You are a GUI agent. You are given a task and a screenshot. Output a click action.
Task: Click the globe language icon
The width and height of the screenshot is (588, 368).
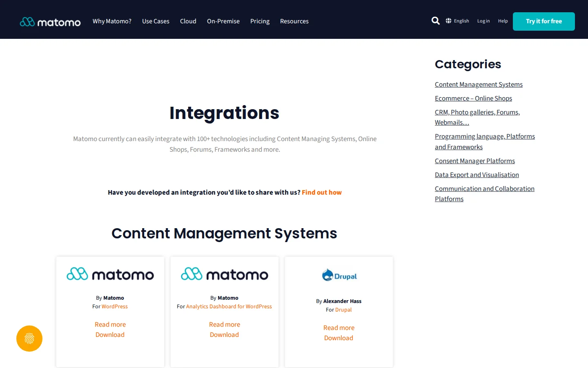(448, 21)
